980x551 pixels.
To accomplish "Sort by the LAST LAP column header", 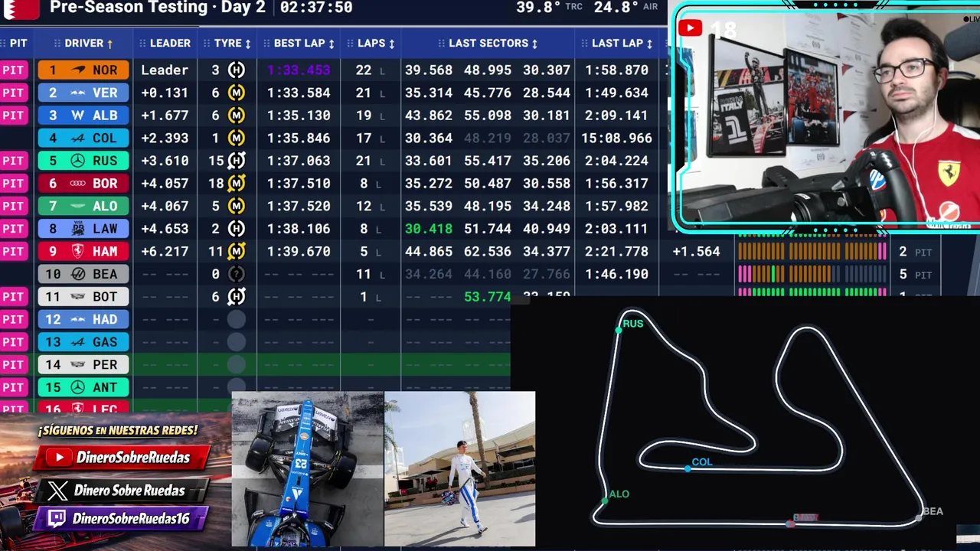I will pos(616,44).
